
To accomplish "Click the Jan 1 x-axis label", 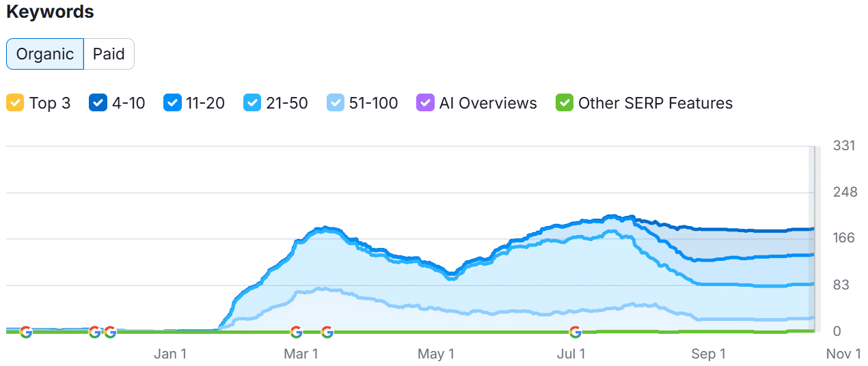I will pyautogui.click(x=170, y=354).
